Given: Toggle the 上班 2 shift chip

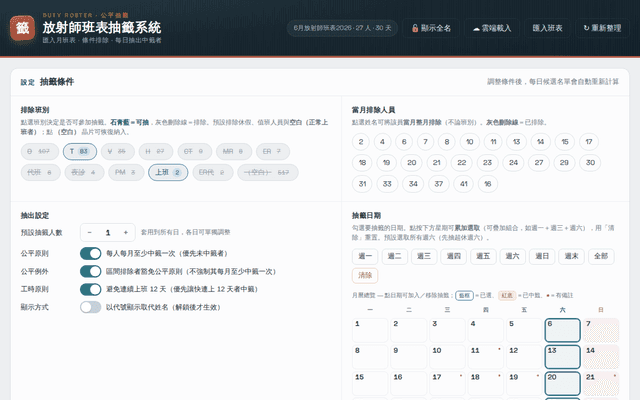Looking at the screenshot, I should click(x=168, y=172).
